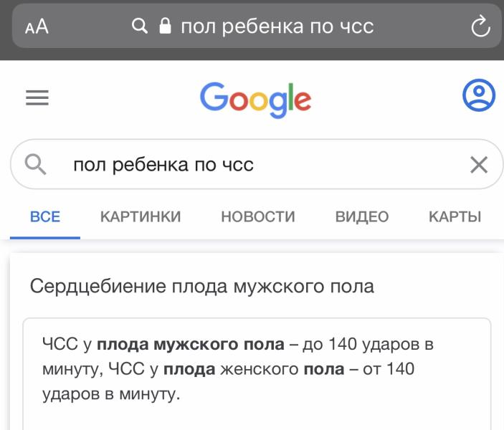Click the bold 'плода мужского пола' phrase

point(191,345)
